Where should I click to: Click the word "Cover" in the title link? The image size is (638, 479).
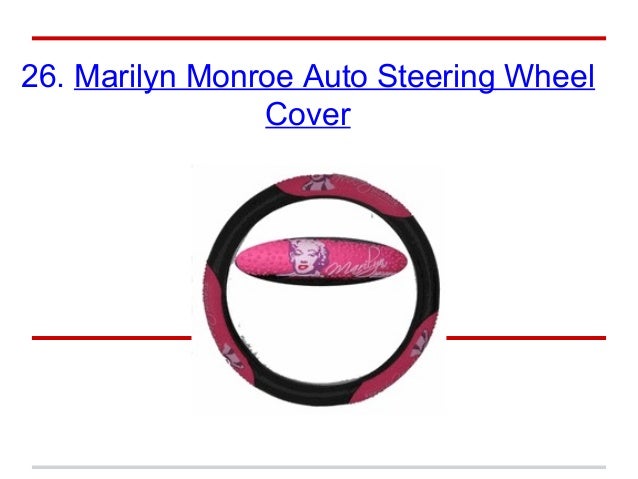308,114
